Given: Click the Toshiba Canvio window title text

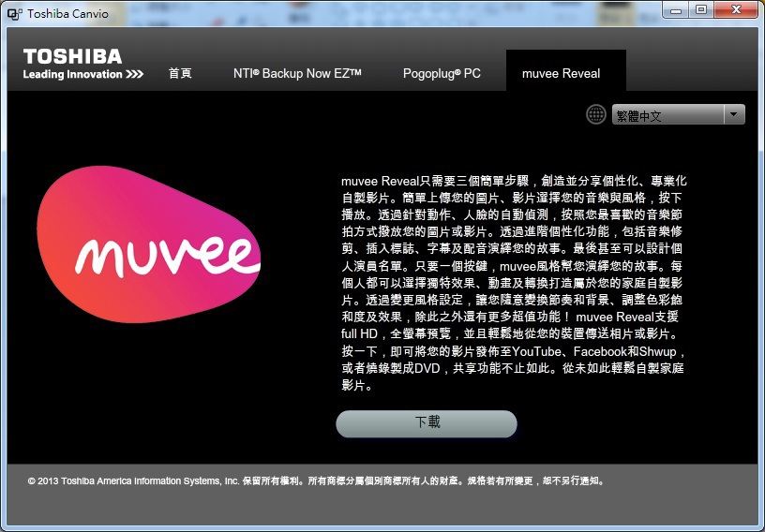Looking at the screenshot, I should tap(67, 14).
